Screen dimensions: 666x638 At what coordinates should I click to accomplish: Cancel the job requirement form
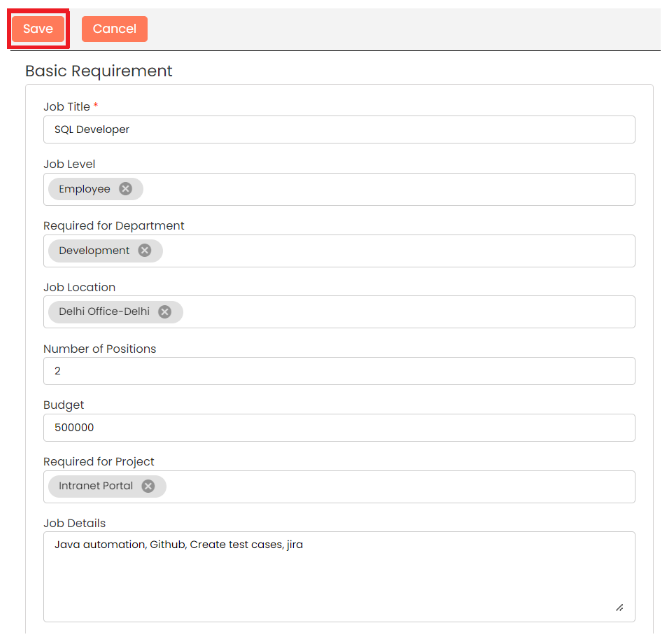tap(114, 29)
